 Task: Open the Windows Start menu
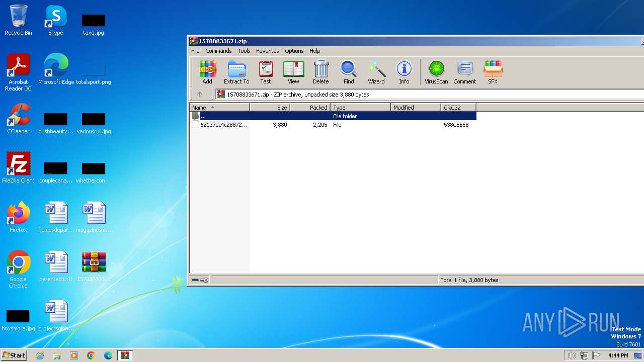14,355
